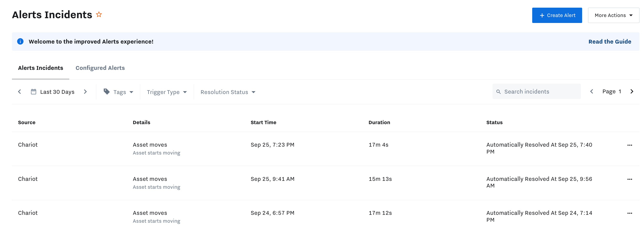Open the Trigger Type dropdown
Screen dimensions: 644x232
(x=166, y=92)
